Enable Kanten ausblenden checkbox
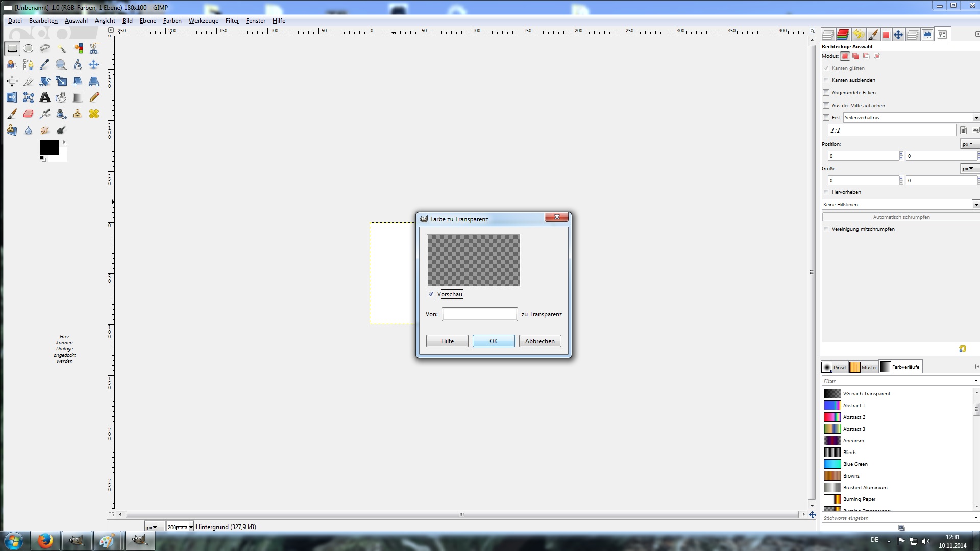980x551 pixels. click(826, 80)
